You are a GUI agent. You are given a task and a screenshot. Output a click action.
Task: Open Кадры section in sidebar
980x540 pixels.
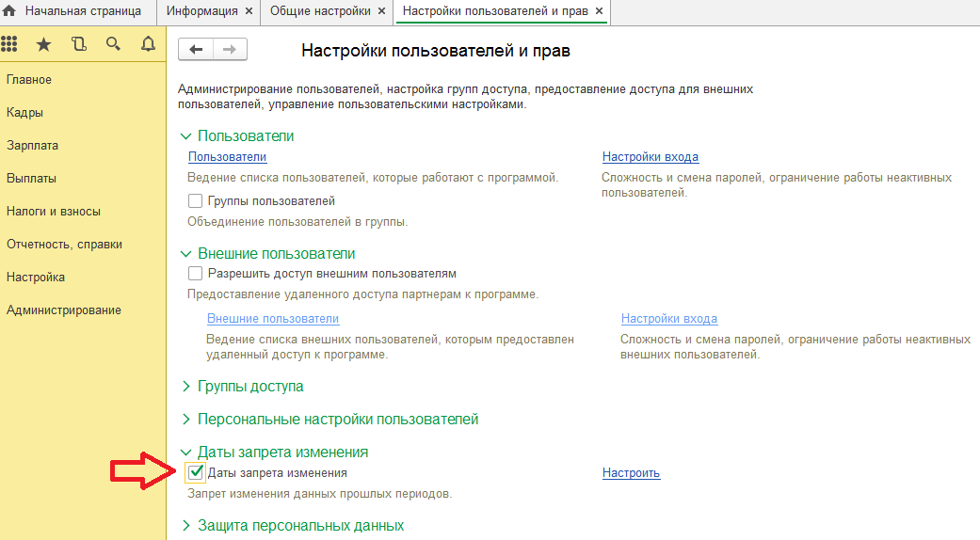click(25, 113)
